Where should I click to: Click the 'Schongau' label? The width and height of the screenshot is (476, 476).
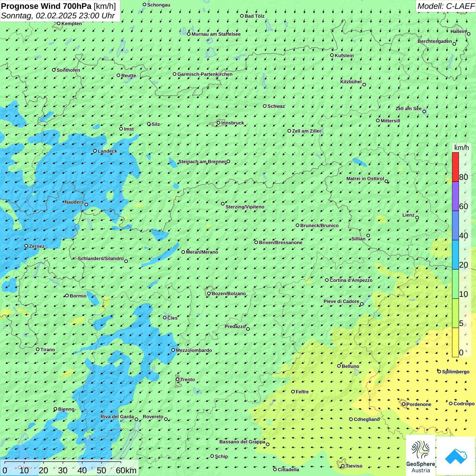pyautogui.click(x=159, y=5)
